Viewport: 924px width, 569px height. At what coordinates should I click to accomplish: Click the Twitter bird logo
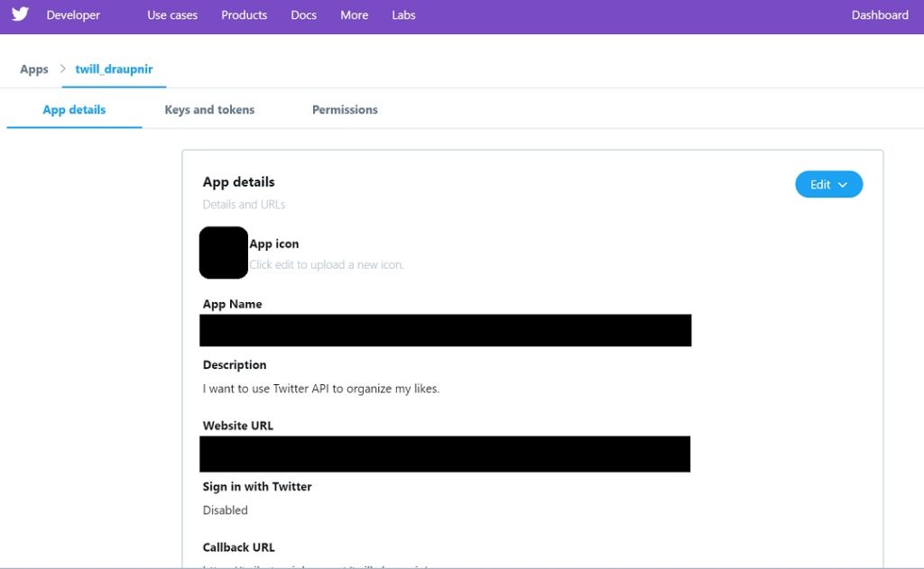[20, 14]
